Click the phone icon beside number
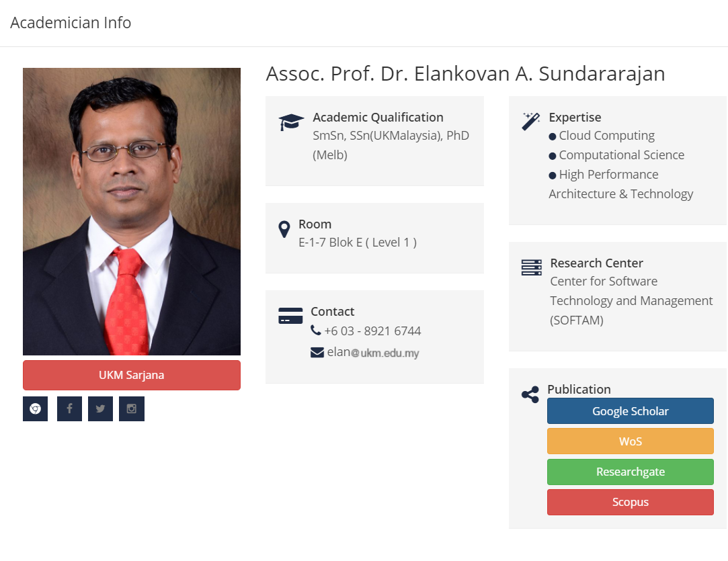 pos(316,331)
